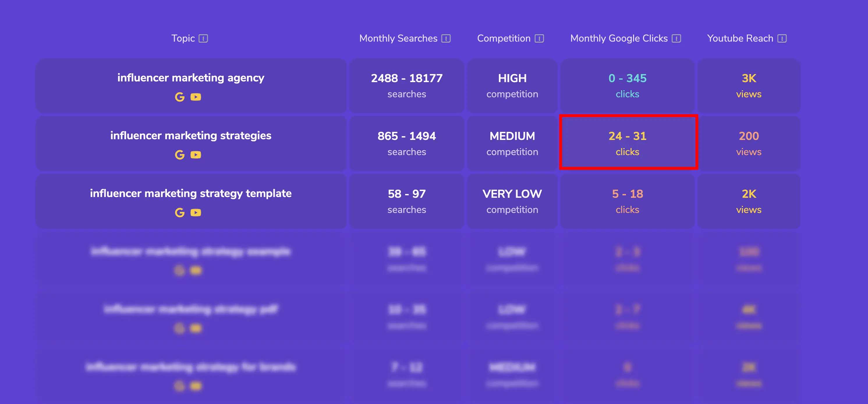Click the Monthly Searches column header
Image resolution: width=868 pixels, height=404 pixels.
(x=398, y=38)
